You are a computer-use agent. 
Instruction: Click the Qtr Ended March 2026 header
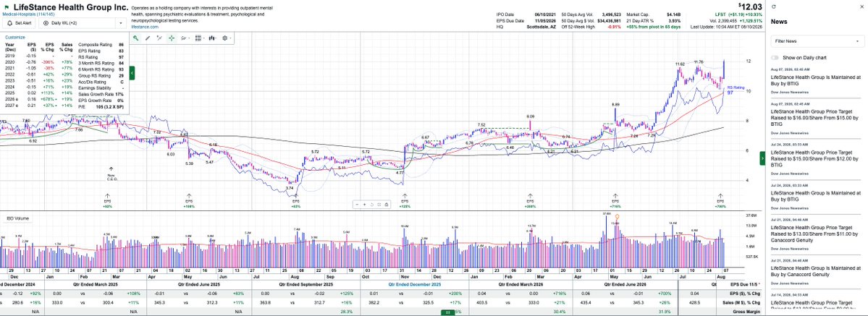coord(520,283)
